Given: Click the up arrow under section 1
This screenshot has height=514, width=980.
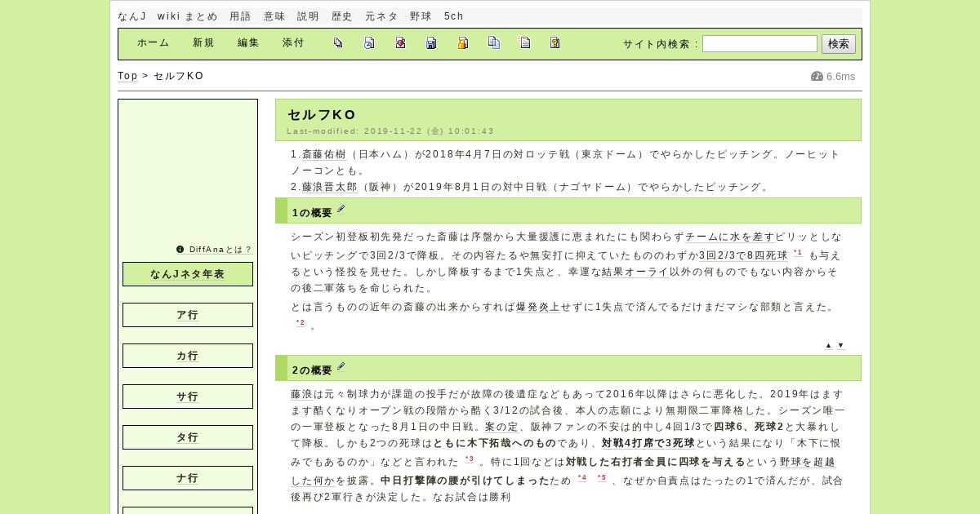Looking at the screenshot, I should pos(828,345).
